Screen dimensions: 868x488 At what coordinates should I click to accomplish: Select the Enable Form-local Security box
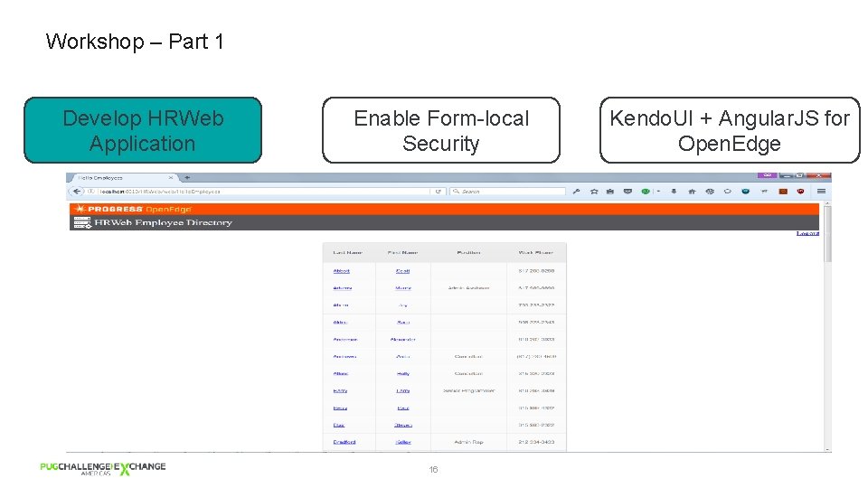click(441, 130)
